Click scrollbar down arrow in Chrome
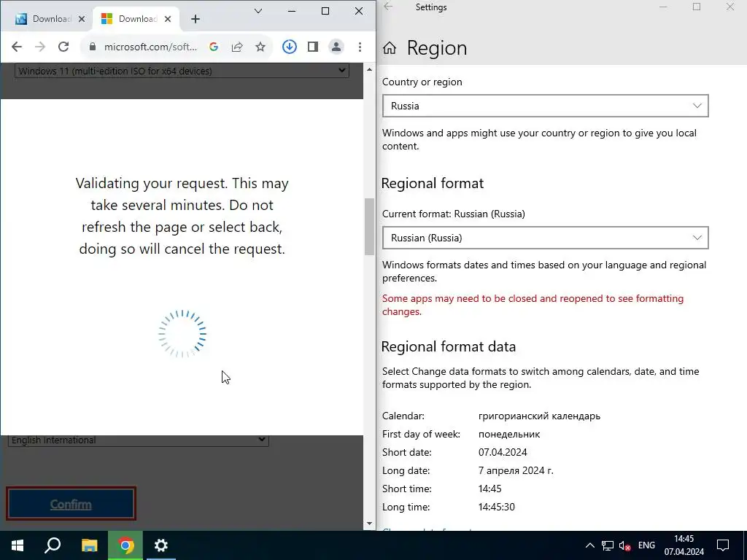The image size is (747, 560). 369,524
